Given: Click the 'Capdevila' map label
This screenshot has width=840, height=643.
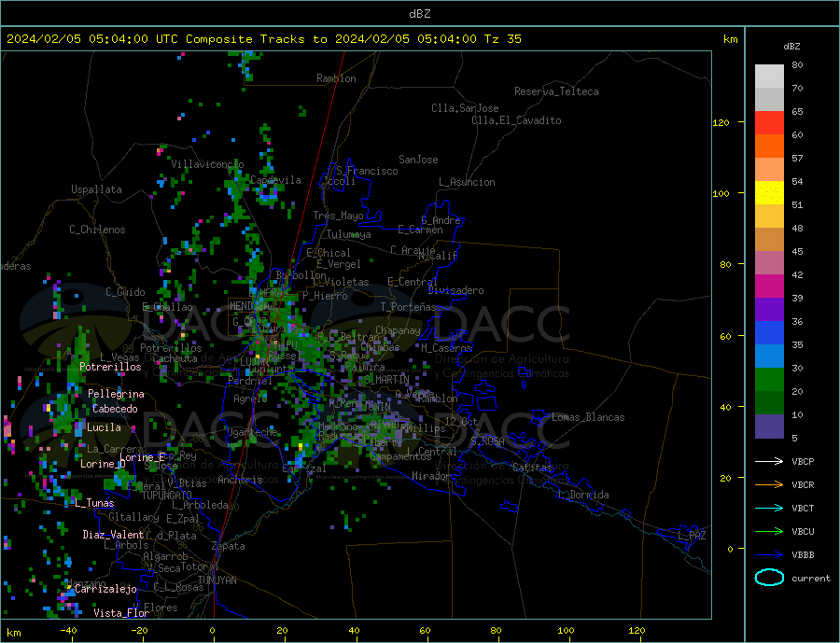Looking at the screenshot, I should (x=275, y=180).
